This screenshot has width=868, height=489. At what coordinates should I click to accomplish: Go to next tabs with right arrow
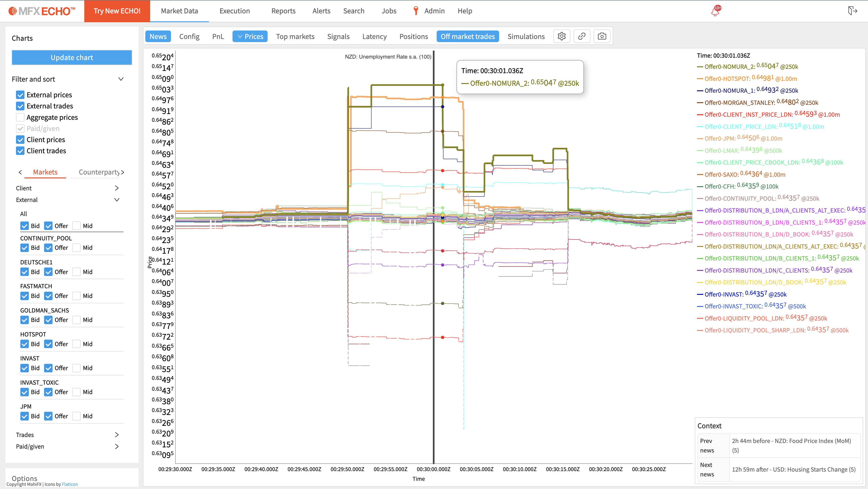click(123, 172)
